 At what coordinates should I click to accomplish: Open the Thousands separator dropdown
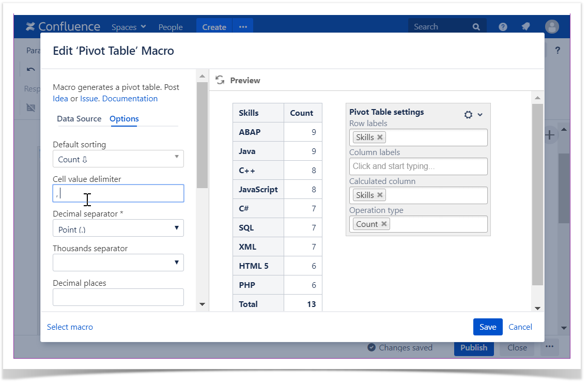coord(118,263)
